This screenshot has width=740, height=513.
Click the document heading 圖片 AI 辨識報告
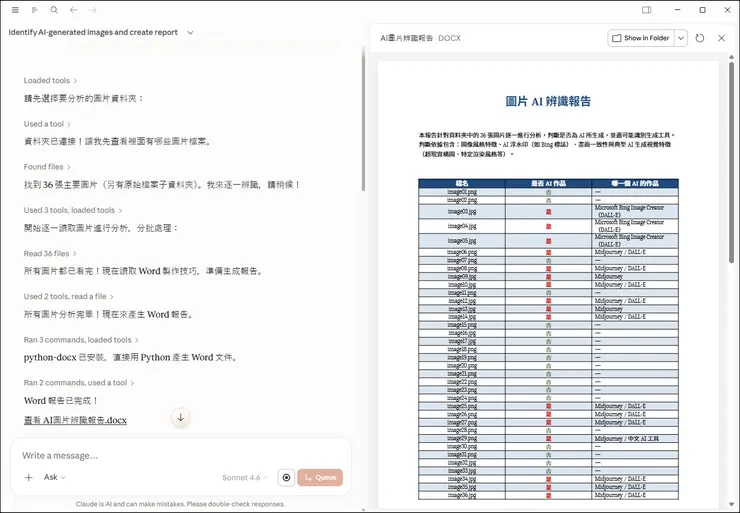pos(548,101)
